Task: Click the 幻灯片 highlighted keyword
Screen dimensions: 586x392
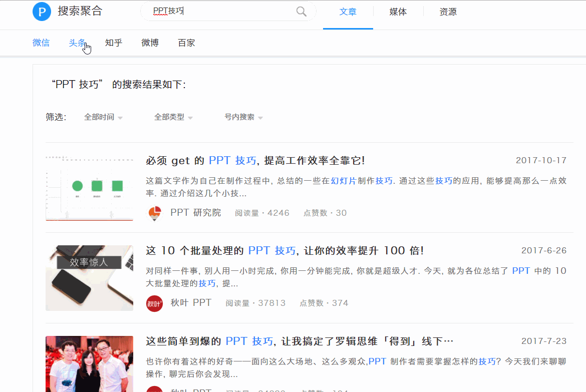Action: pyautogui.click(x=344, y=181)
